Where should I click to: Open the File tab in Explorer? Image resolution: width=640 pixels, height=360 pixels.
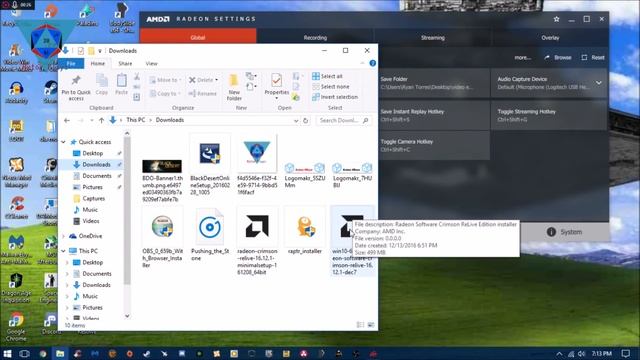coord(71,64)
